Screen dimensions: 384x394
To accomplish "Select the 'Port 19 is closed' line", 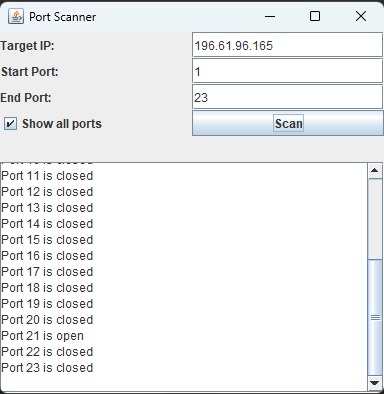I will click(47, 304).
